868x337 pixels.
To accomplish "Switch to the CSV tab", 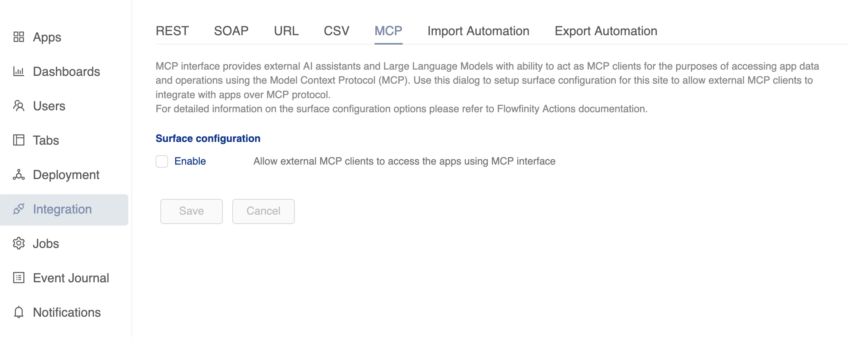I will [335, 31].
